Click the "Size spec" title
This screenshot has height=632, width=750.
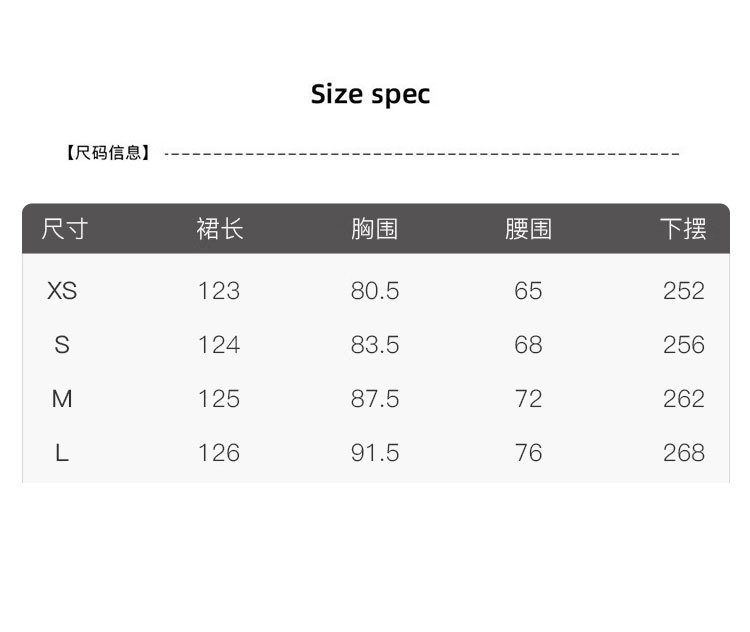370,95
